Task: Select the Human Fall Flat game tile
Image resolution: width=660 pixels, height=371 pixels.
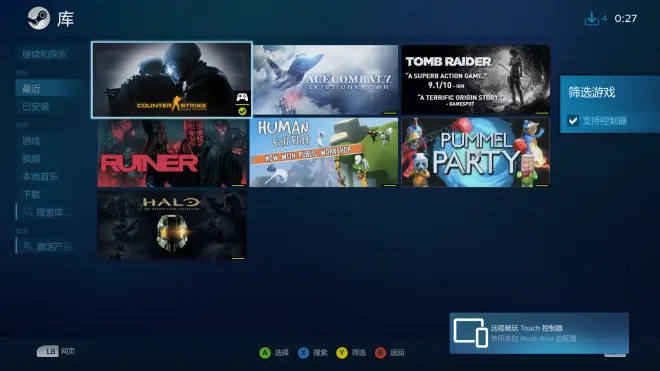Action: [x=324, y=152]
